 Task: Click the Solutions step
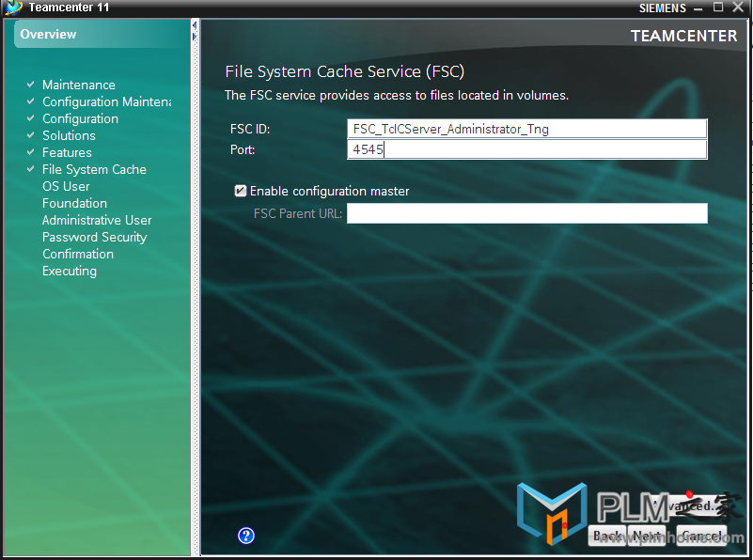69,136
